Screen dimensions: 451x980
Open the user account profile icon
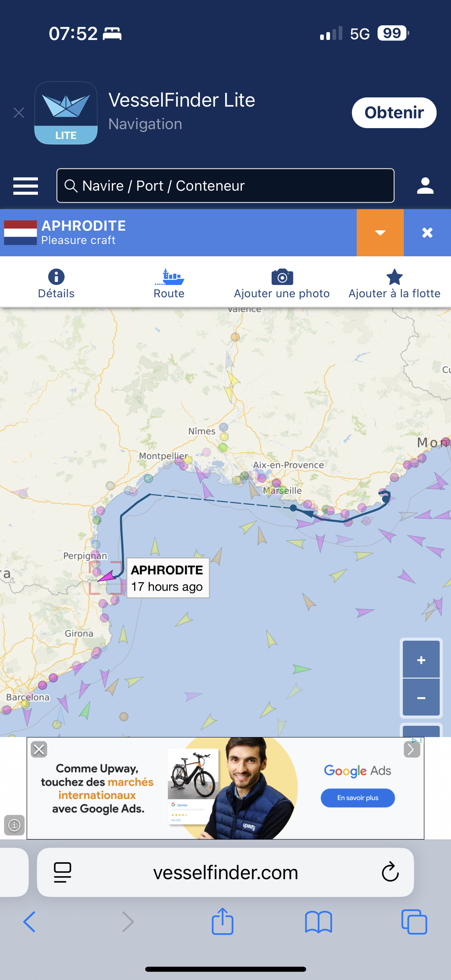point(425,186)
